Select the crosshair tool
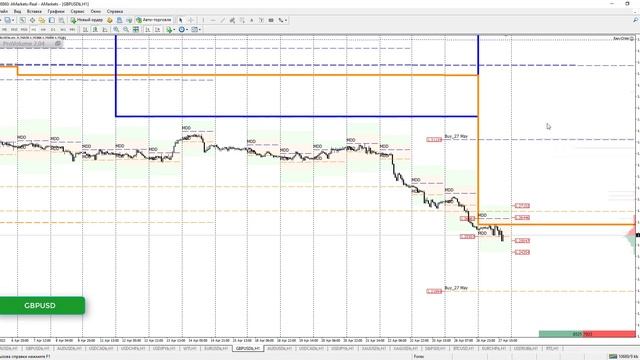 (190, 20)
